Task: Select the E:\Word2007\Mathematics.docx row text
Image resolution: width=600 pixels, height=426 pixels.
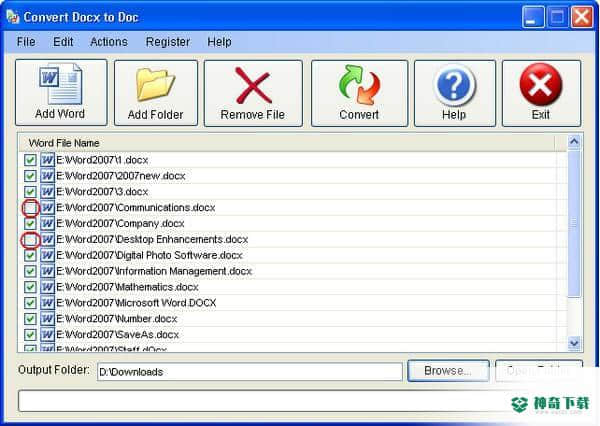Action: pos(127,287)
